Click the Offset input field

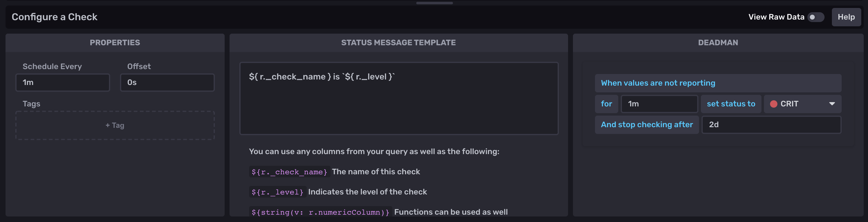tap(167, 83)
